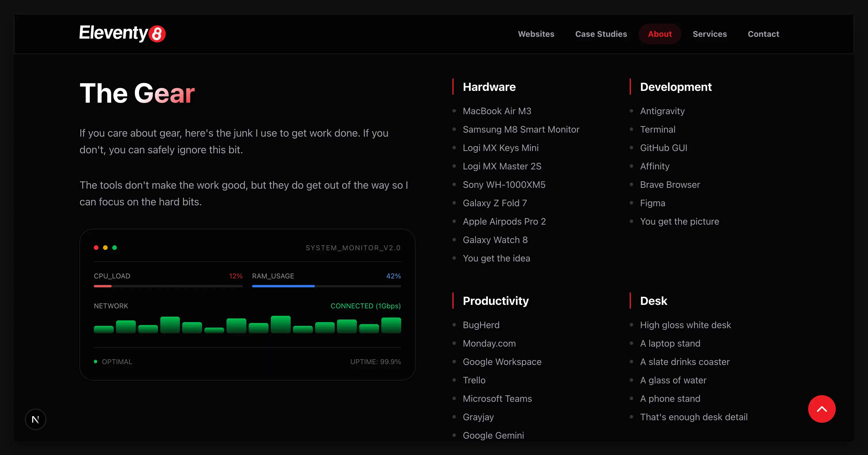Click the CONNECTED (1Gbps) status text
The height and width of the screenshot is (455, 868).
pos(365,306)
